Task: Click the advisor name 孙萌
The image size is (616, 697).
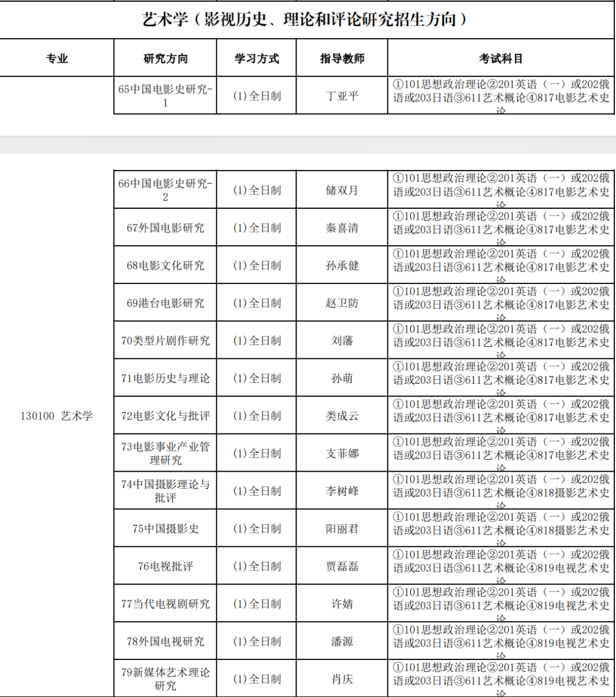Action: click(x=342, y=378)
